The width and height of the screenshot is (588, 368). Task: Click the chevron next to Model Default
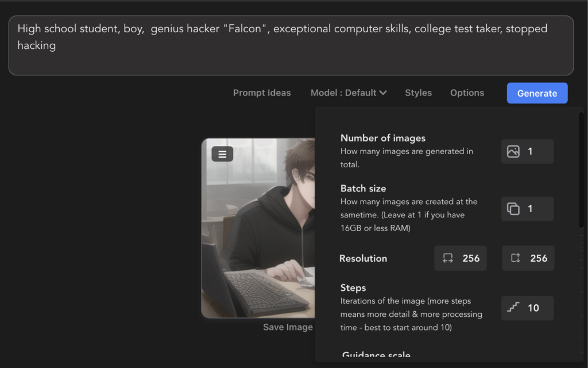(x=383, y=93)
